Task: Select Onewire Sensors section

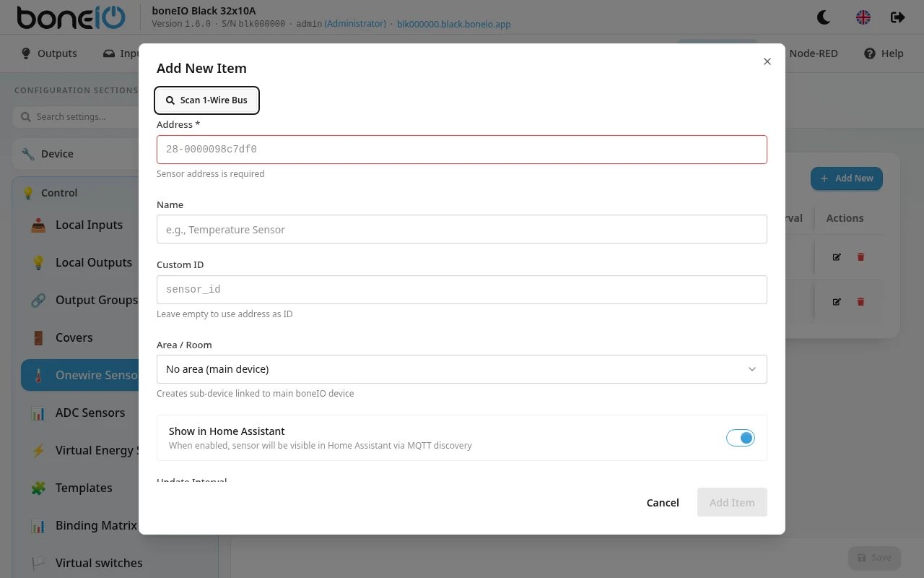Action: click(80, 376)
